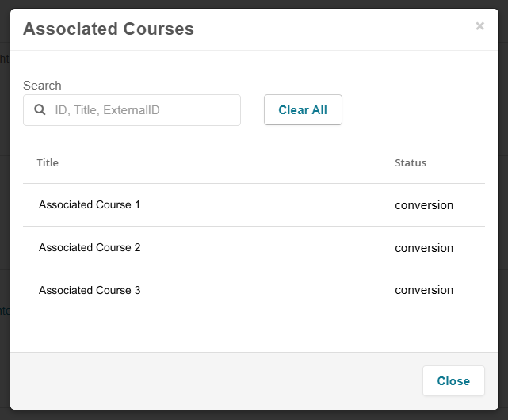Click the Search label above the field

[x=42, y=86]
